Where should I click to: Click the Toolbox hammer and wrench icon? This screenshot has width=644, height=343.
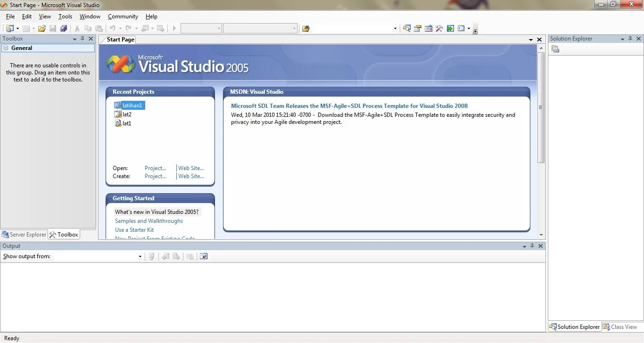pos(439,28)
